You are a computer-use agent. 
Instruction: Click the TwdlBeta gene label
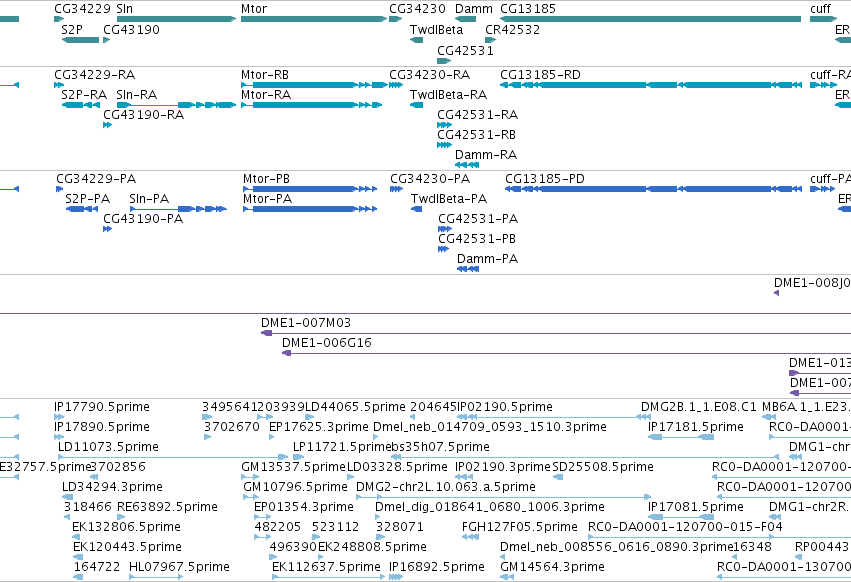[x=436, y=29]
